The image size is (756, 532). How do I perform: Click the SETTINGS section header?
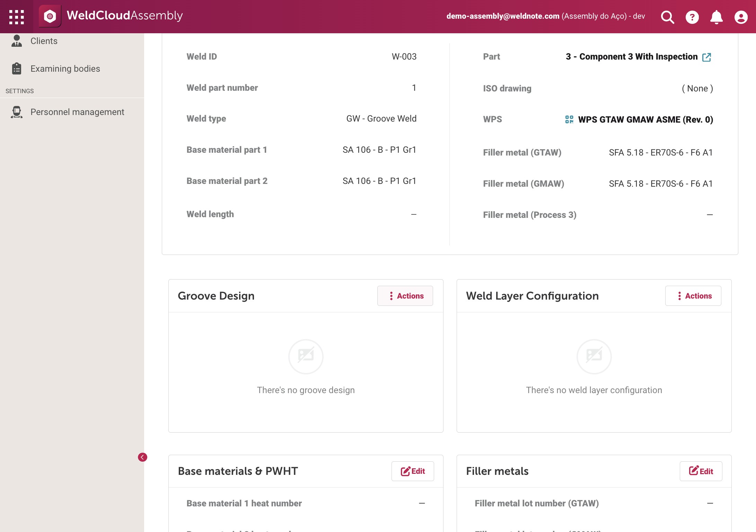point(20,91)
